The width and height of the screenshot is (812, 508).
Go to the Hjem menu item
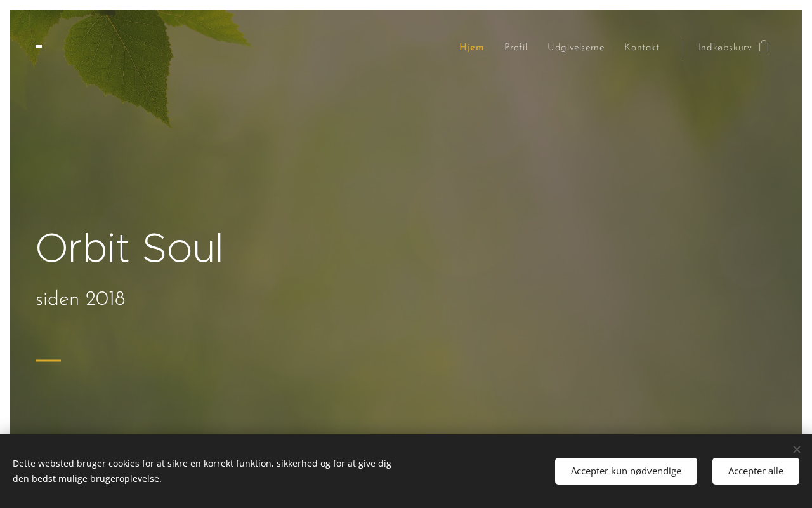point(472,48)
